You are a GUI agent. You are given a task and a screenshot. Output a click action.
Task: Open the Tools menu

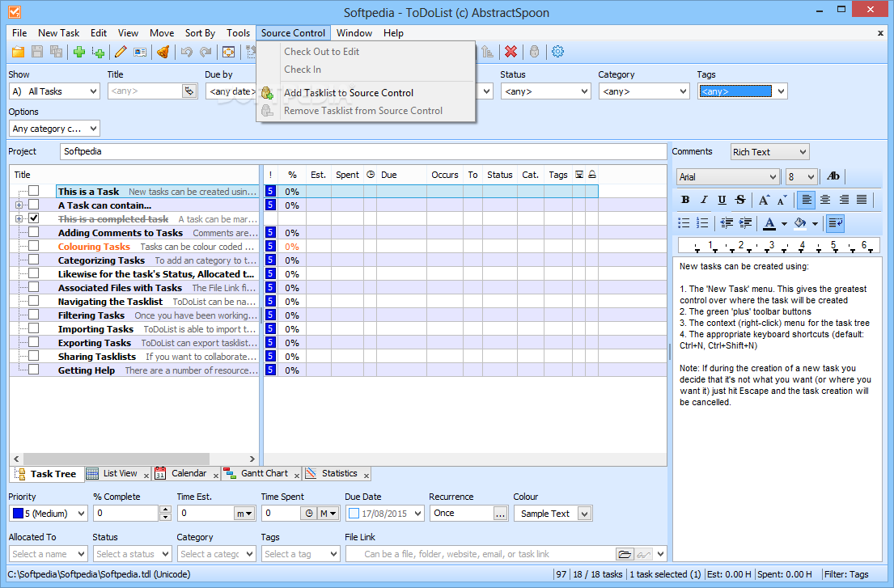[x=238, y=33]
